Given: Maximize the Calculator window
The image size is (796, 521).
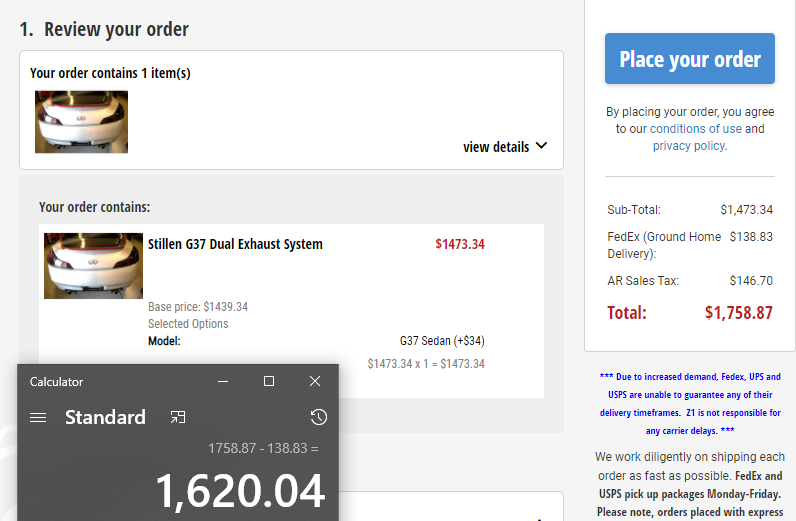Looking at the screenshot, I should (x=268, y=382).
